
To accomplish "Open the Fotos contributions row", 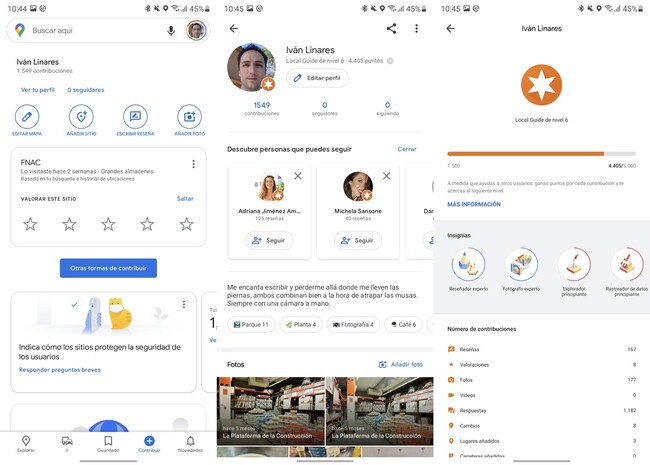I will coord(541,380).
